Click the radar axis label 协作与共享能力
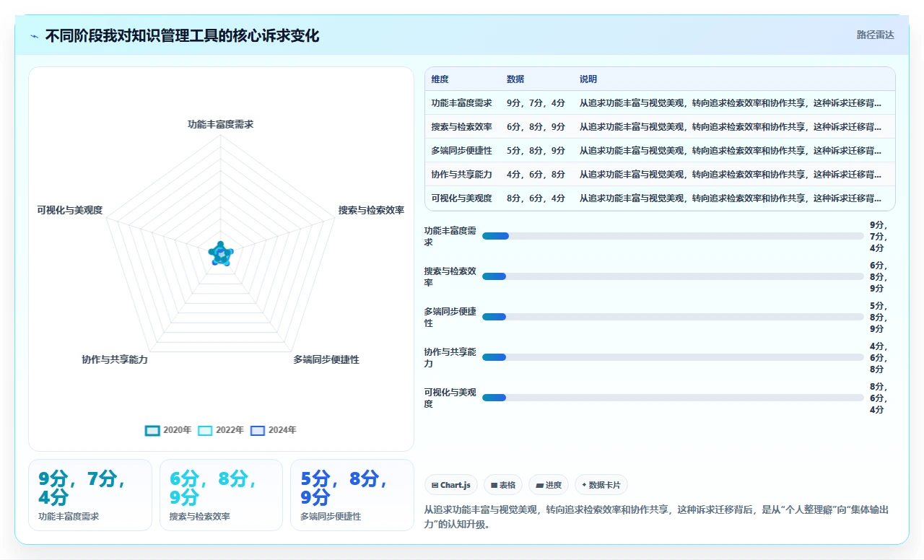924x560 pixels. point(115,359)
